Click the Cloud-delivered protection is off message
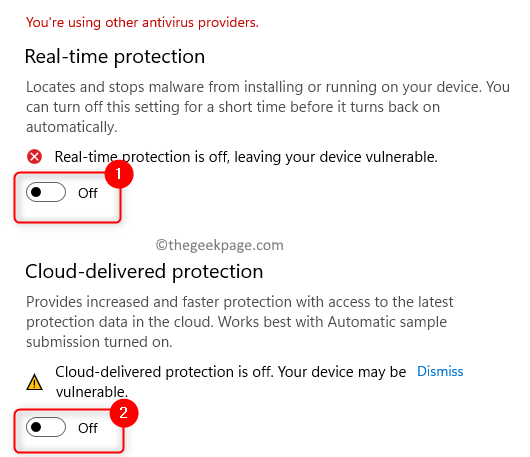The image size is (530, 457). (x=231, y=382)
